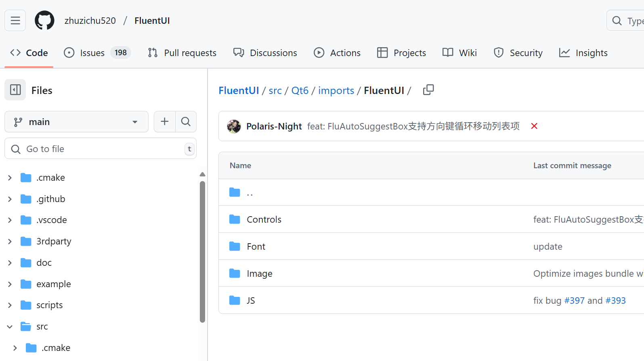Open the Optimize images bundle commit message
644x361 pixels.
588,273
